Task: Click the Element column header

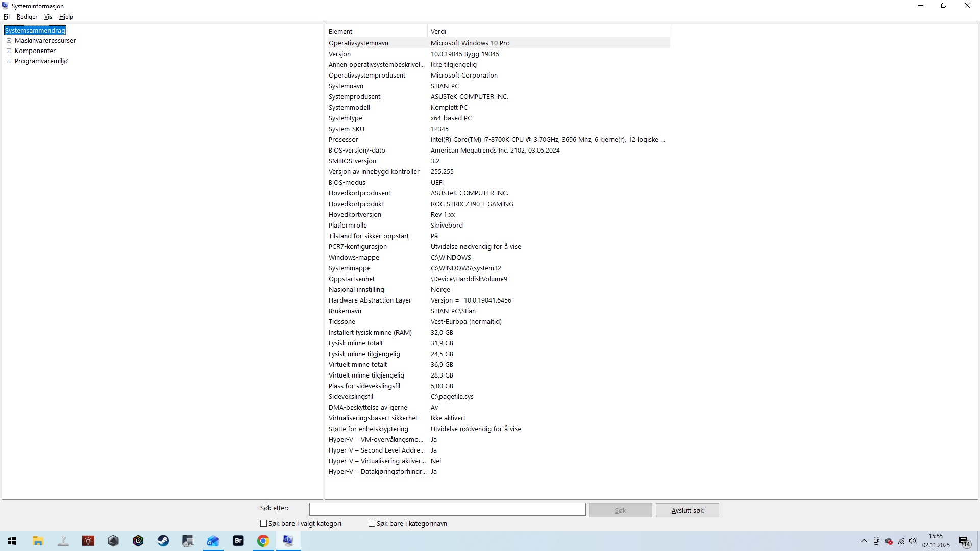Action: tap(377, 32)
